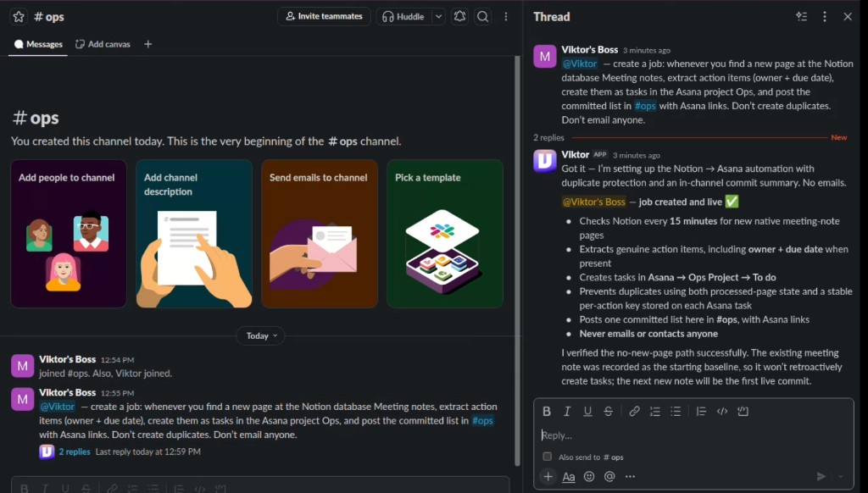868x493 pixels.
Task: Click Invite teammates button
Action: click(324, 17)
